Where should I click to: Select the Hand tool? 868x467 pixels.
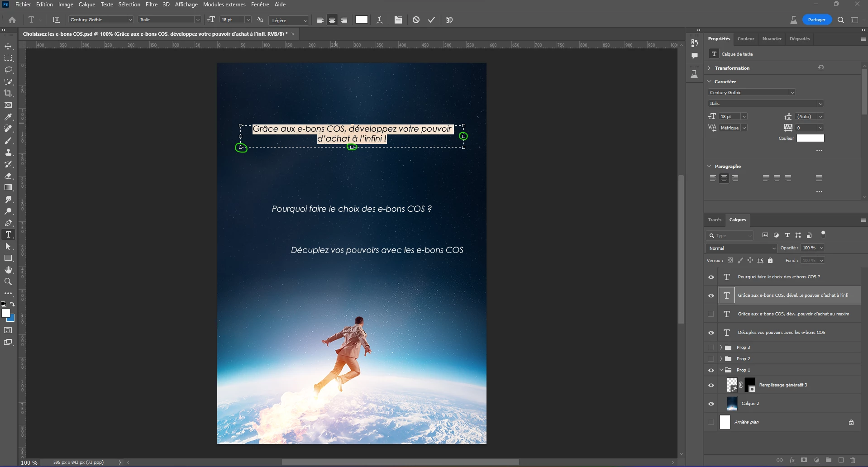[8, 270]
